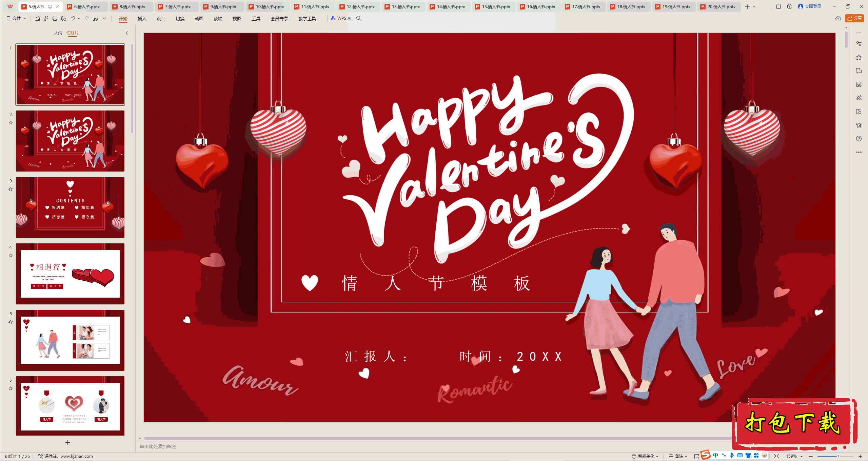Click 立即登录 login link

point(810,6)
